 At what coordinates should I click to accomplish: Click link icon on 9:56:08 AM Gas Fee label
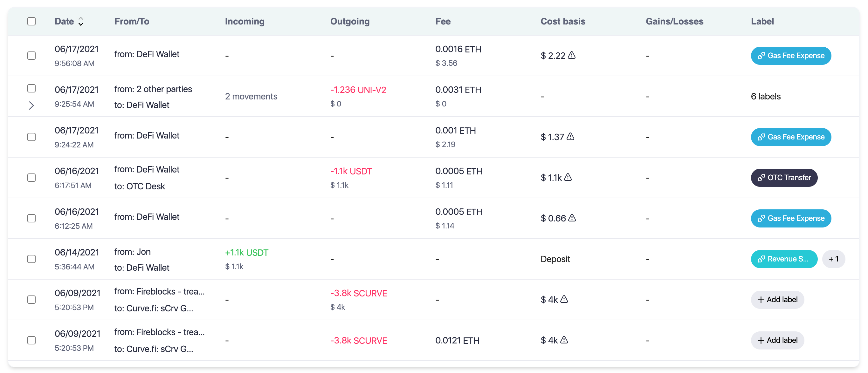pyautogui.click(x=761, y=56)
